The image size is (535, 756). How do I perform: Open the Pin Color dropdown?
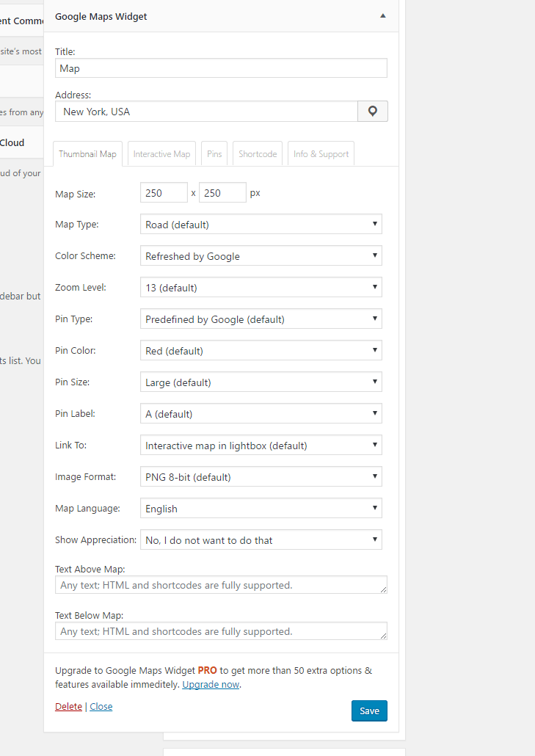tap(261, 351)
